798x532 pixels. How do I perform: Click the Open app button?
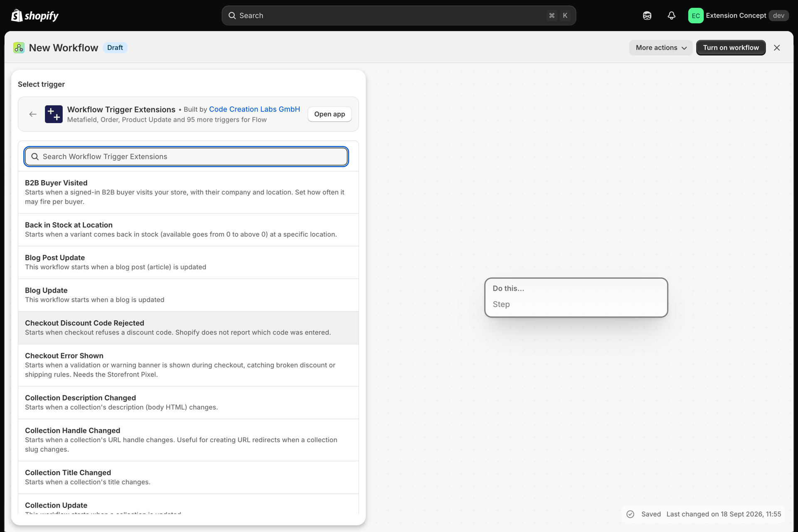[x=330, y=114]
